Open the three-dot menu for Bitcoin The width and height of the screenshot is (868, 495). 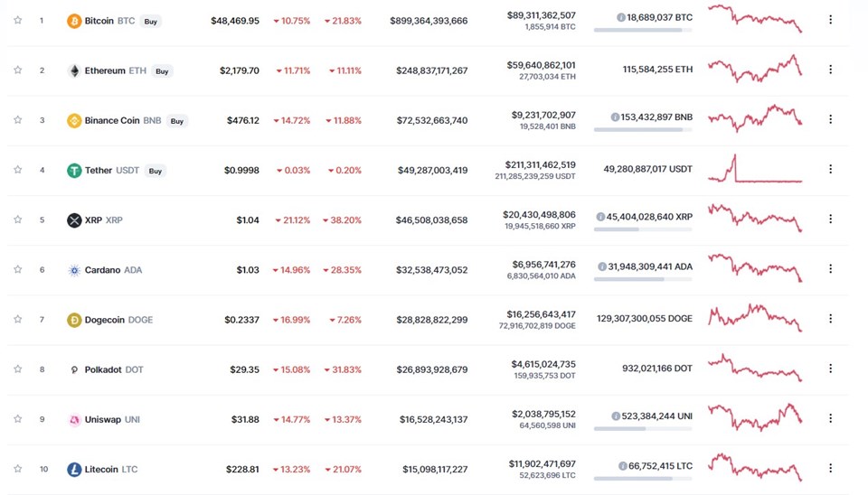(x=830, y=20)
